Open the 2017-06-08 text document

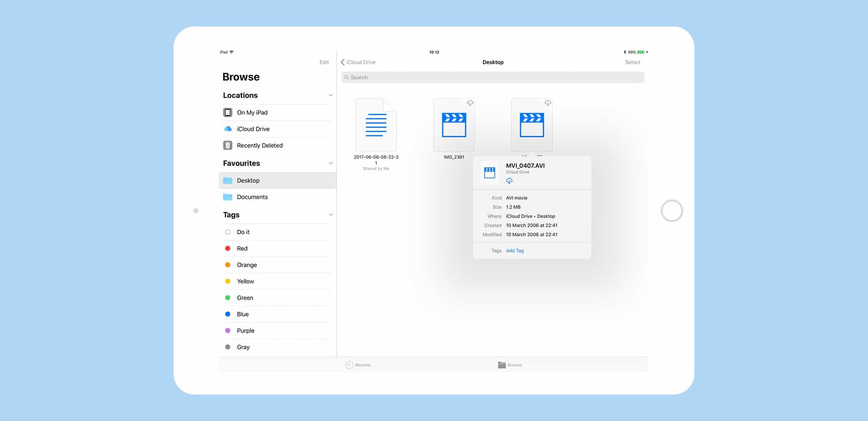pyautogui.click(x=376, y=125)
